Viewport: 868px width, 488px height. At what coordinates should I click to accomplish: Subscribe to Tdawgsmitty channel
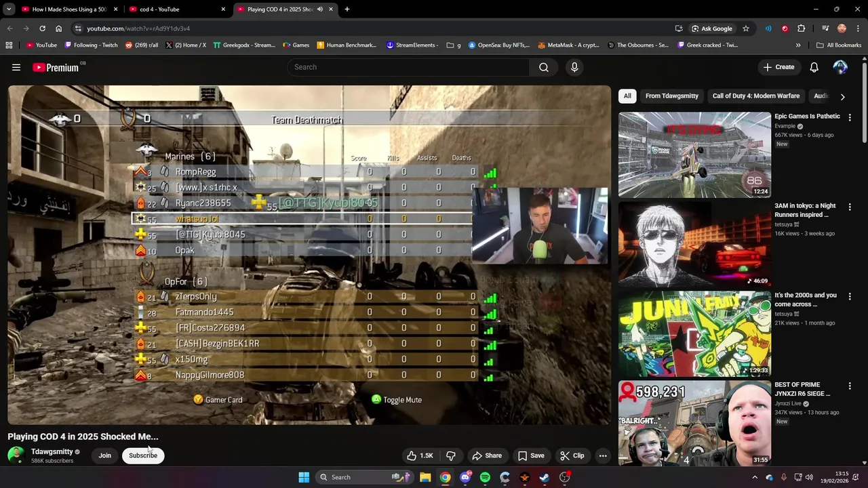click(143, 455)
